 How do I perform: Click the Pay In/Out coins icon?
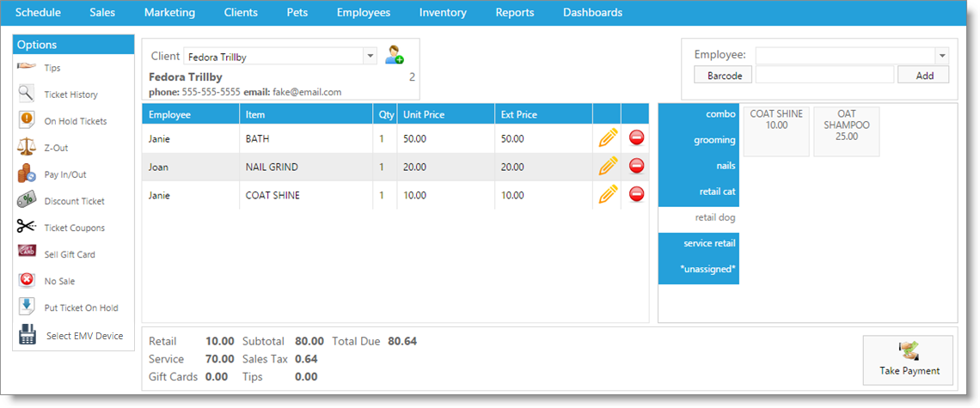[x=27, y=174]
